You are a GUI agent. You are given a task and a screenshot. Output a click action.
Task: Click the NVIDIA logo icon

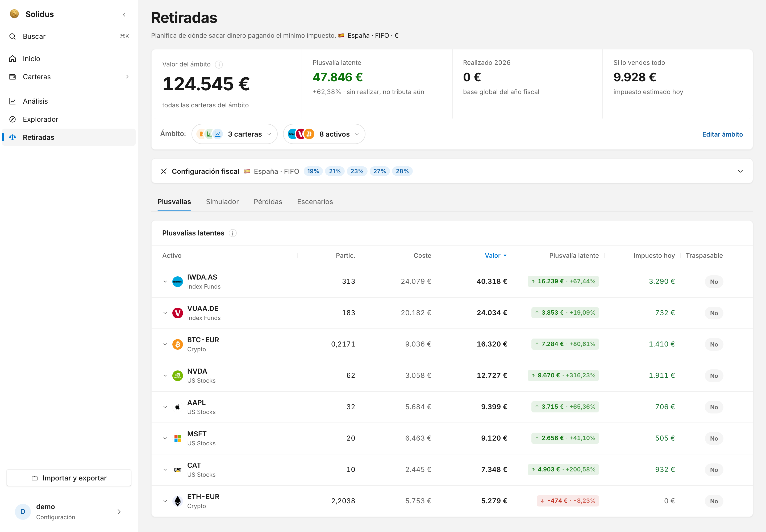[177, 376]
